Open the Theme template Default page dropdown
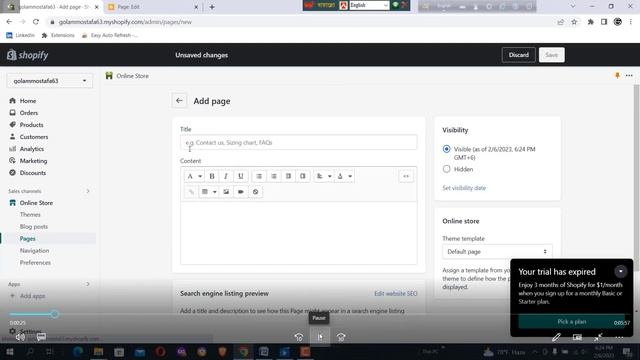This screenshot has height=360, width=640. point(497,251)
